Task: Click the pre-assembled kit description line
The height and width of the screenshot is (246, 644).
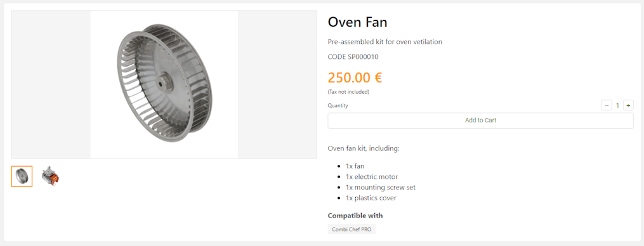Action: (x=385, y=42)
